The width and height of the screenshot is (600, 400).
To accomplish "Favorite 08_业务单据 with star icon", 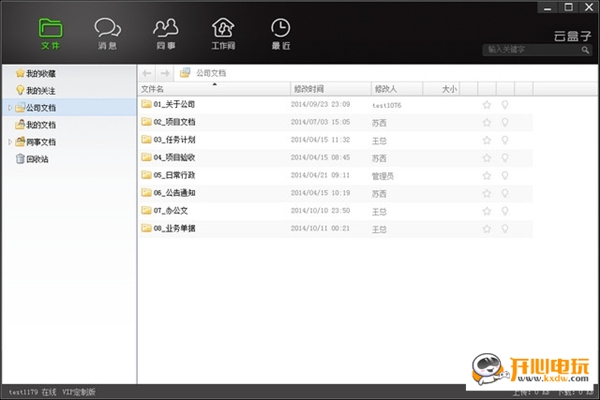I will (x=487, y=229).
